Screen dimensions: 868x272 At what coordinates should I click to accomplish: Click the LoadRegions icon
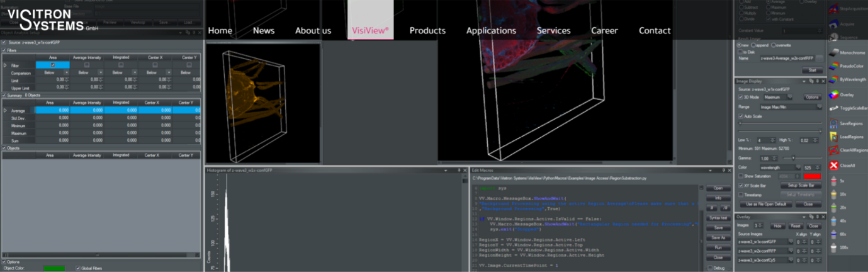[x=833, y=137]
